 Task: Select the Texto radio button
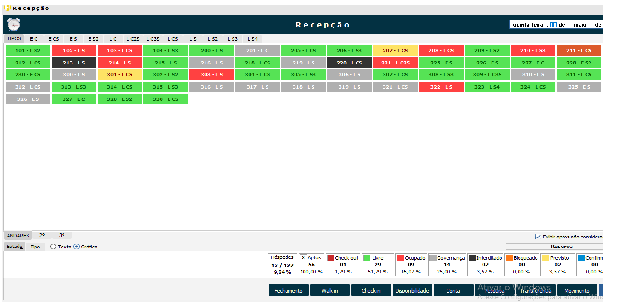click(x=53, y=247)
